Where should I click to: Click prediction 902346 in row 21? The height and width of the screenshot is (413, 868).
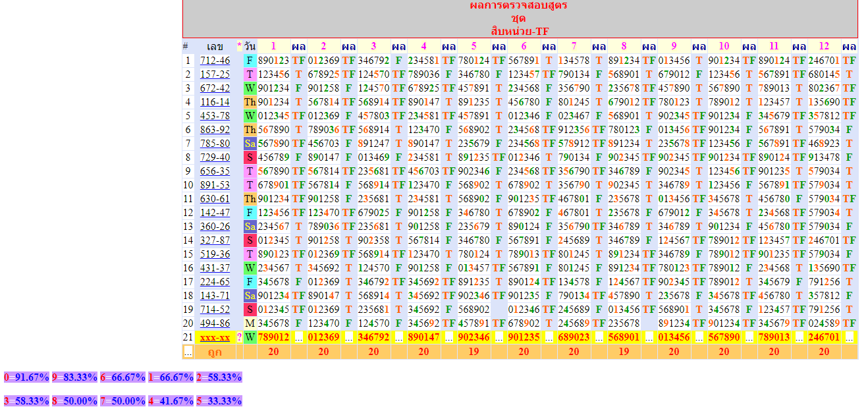(474, 337)
